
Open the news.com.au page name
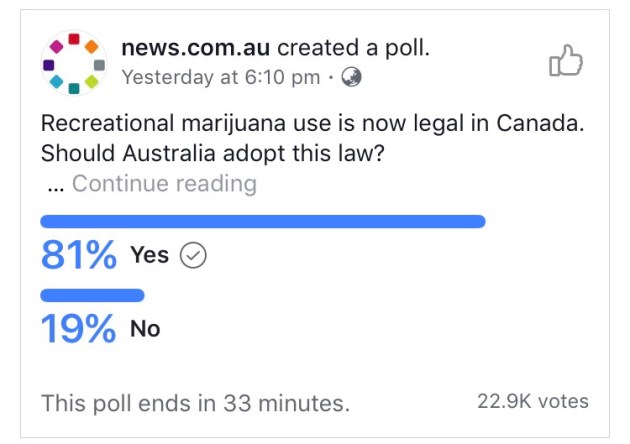[196, 48]
